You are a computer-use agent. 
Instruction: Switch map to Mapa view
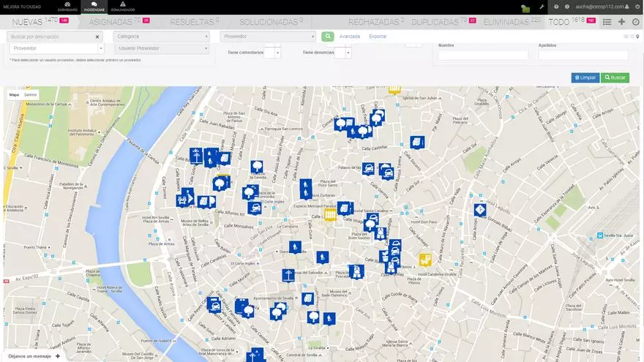coord(14,94)
